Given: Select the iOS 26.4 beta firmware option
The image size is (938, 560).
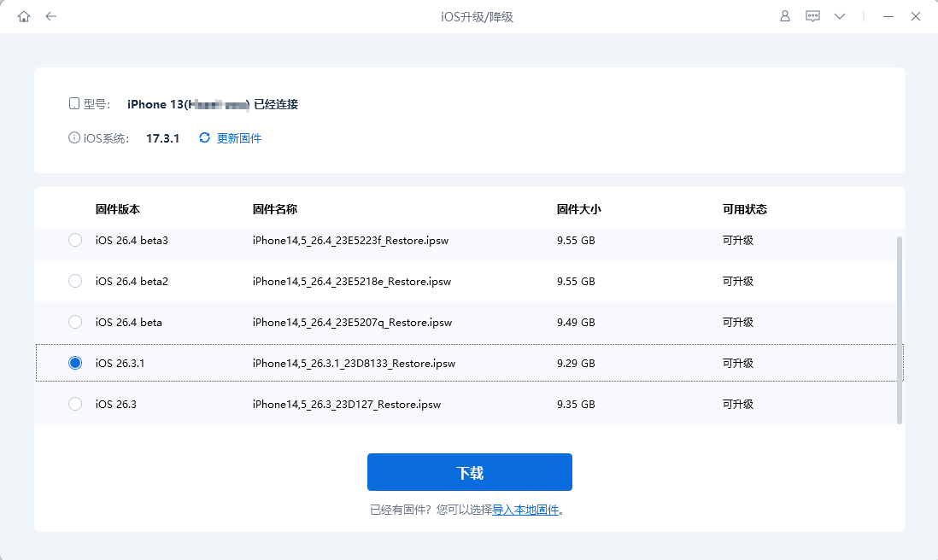Looking at the screenshot, I should click(74, 322).
